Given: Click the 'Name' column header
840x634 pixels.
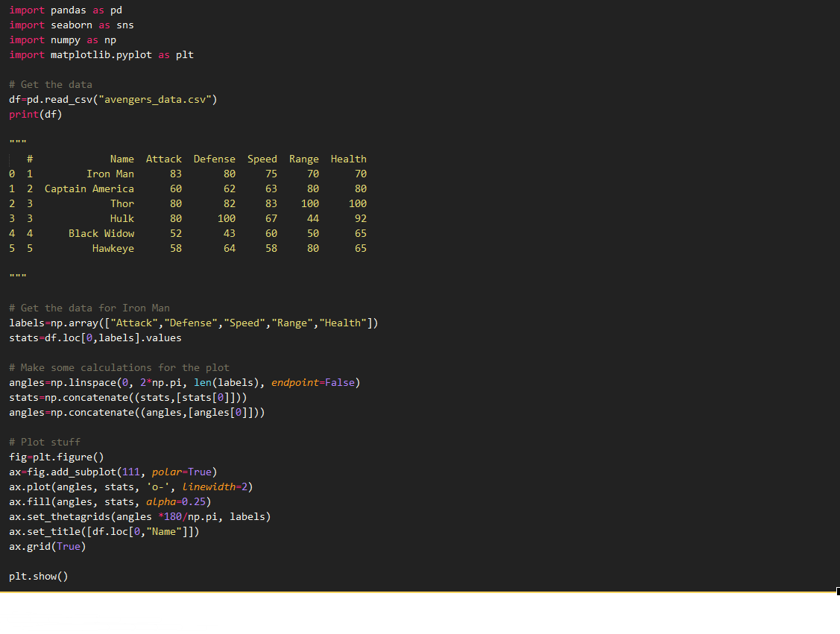Looking at the screenshot, I should 122,159.
